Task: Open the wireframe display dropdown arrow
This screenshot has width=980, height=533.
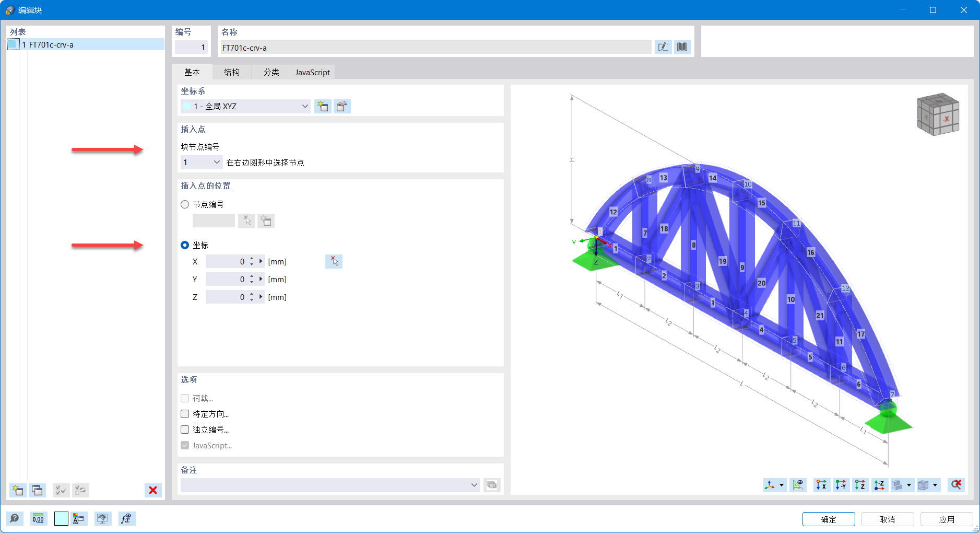Action: [935, 485]
